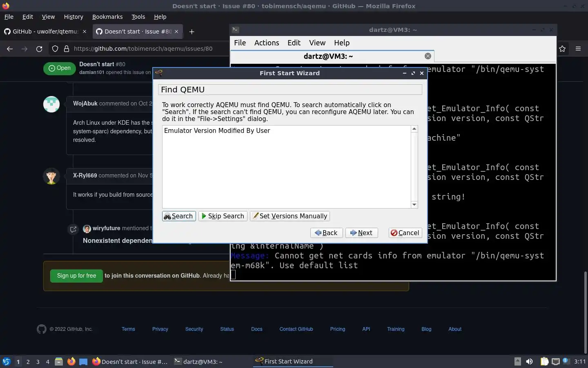Viewport: 588px width, 368px height.
Task: Close the uwolfer/qtemu browser tab
Action: [85, 31]
